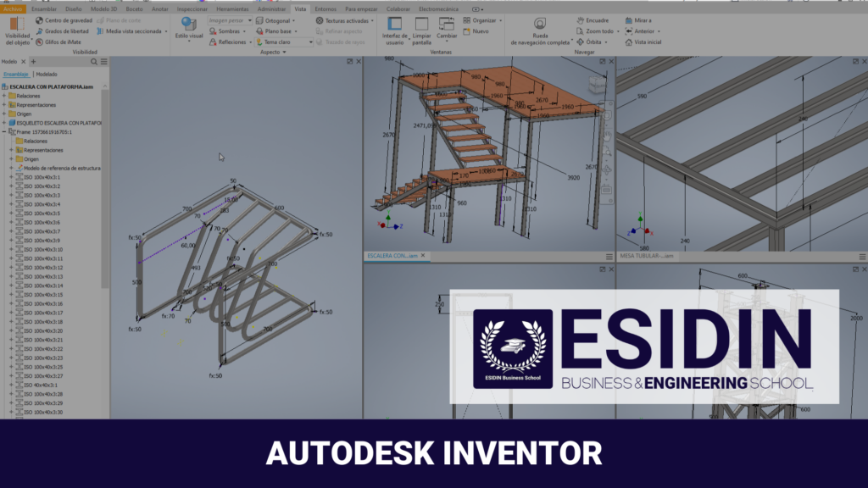
Task: Click the search icon in Modelo browser
Action: click(93, 62)
